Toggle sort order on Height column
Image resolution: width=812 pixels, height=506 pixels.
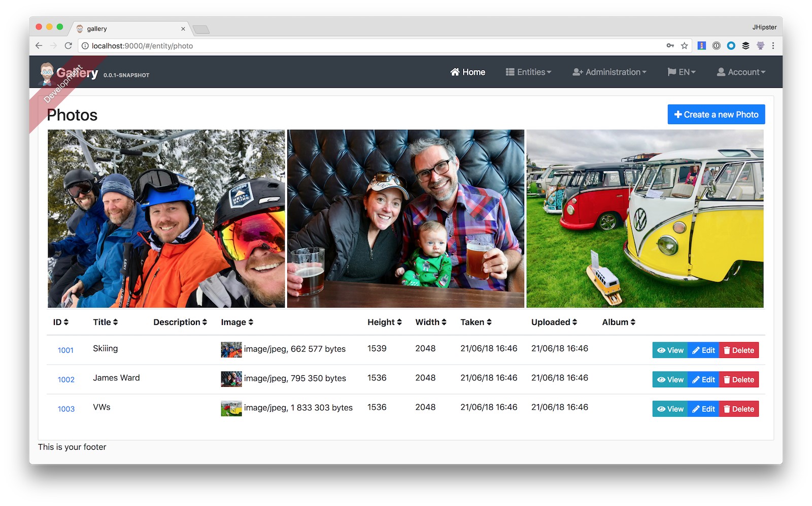[x=384, y=322]
